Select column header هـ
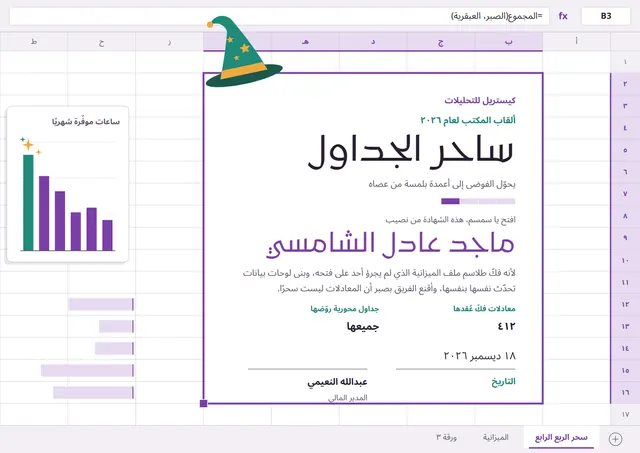 point(305,41)
